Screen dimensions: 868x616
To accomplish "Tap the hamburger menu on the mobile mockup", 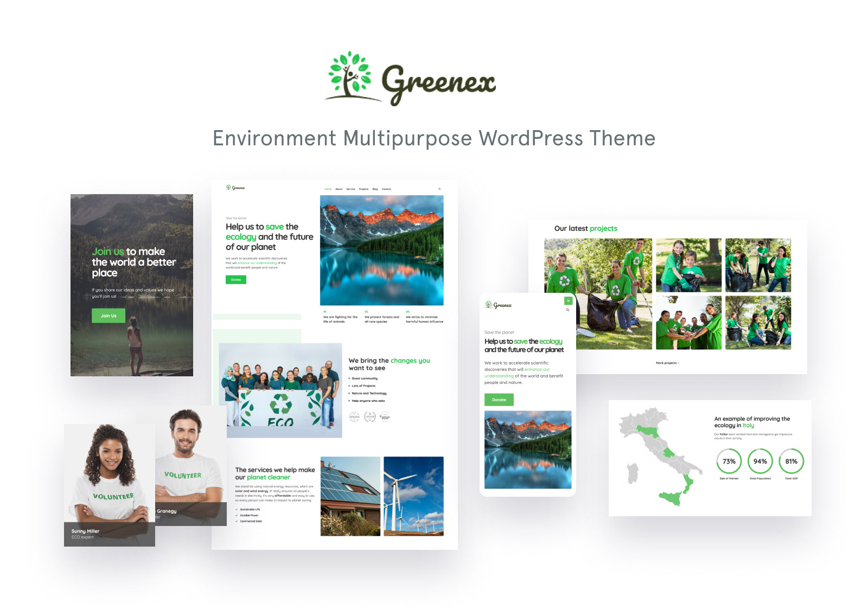I will [569, 301].
